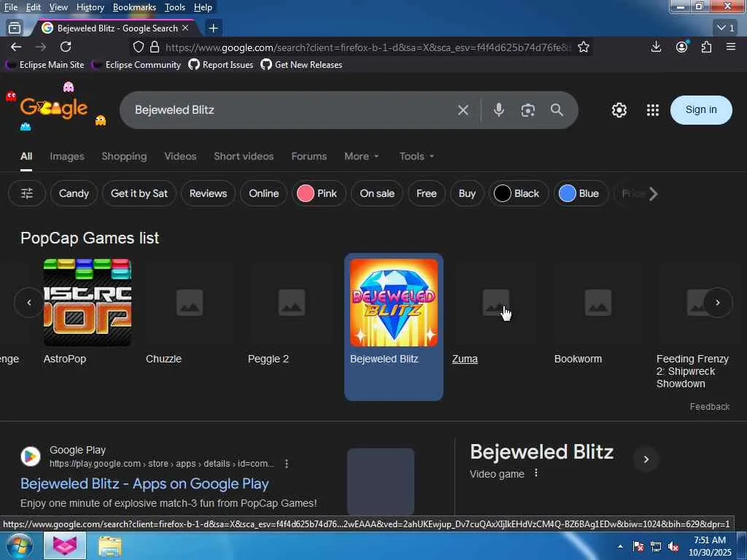The image size is (747, 560).
Task: Click the tracking protection shield icon
Action: (x=138, y=47)
